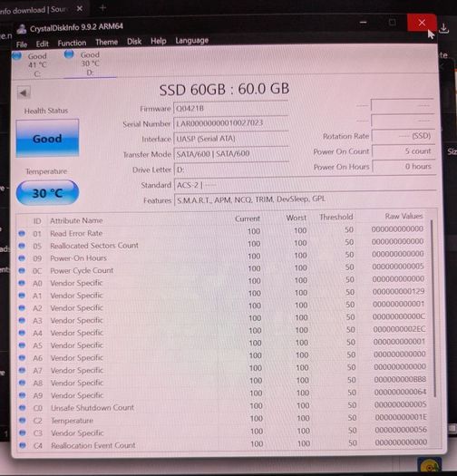
Task: Click status dot for C4 Reallocation Event Count
Action: pos(22,445)
